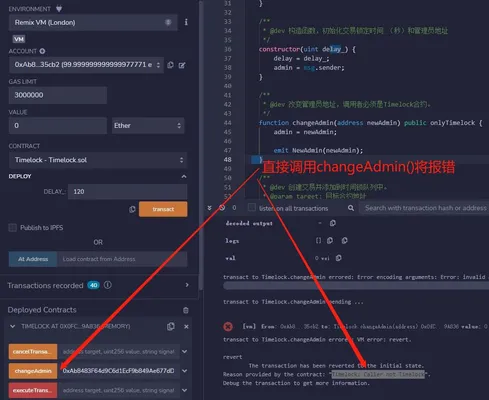Focus the GAS LIMIT input field
This screenshot has width=489, height=400.
click(58, 95)
